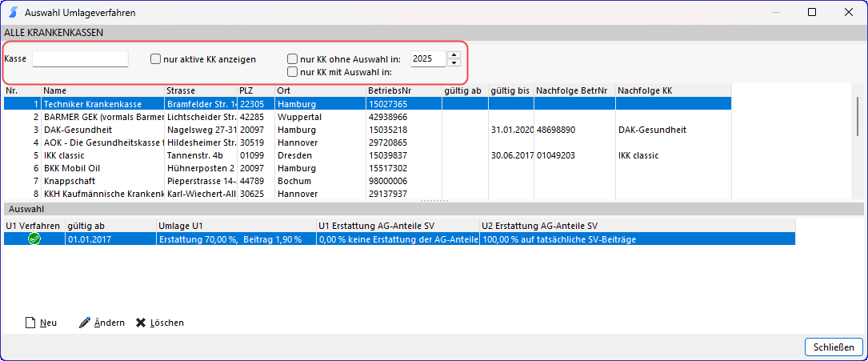Select the Knappschaft row
Screen dimensions: 868x361
(x=367, y=181)
